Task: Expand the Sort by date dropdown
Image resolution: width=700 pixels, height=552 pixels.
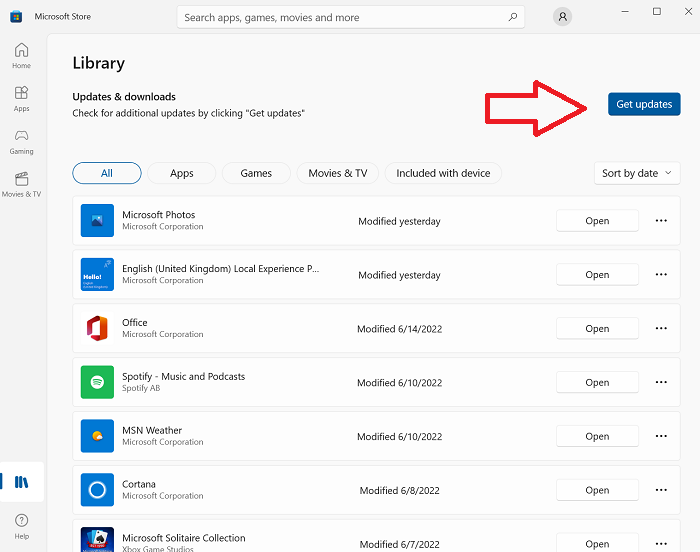Action: point(637,173)
